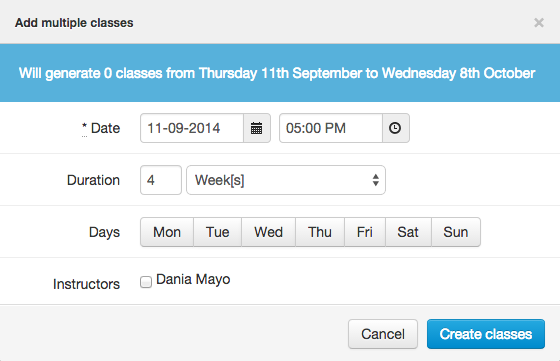Click the duration number field showing 4
The image size is (560, 361).
point(161,180)
